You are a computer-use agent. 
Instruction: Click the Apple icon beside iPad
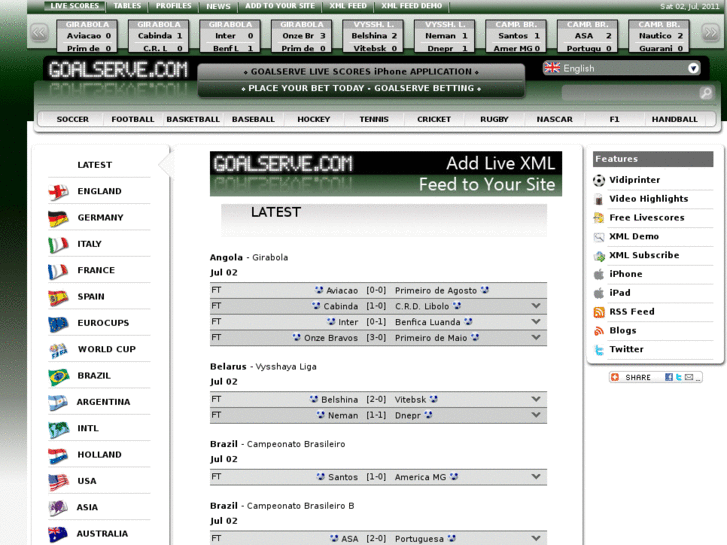[599, 293]
